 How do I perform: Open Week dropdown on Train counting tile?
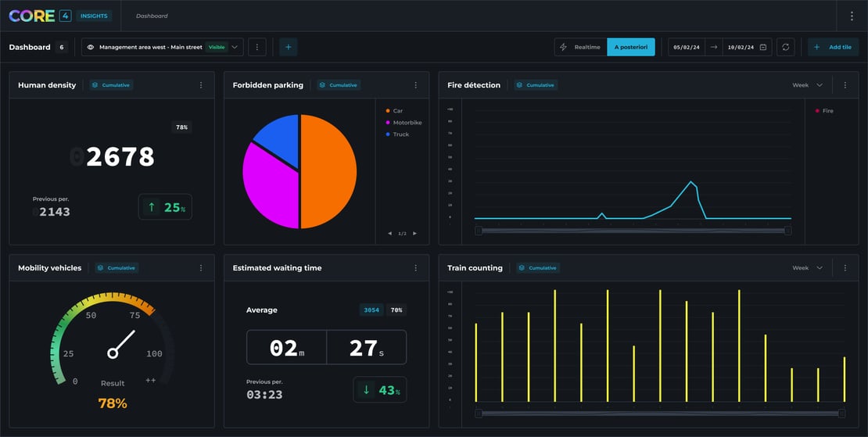click(x=808, y=267)
